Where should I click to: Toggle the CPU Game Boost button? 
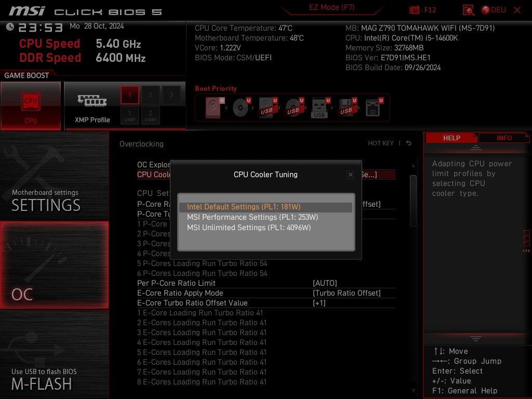[31, 106]
